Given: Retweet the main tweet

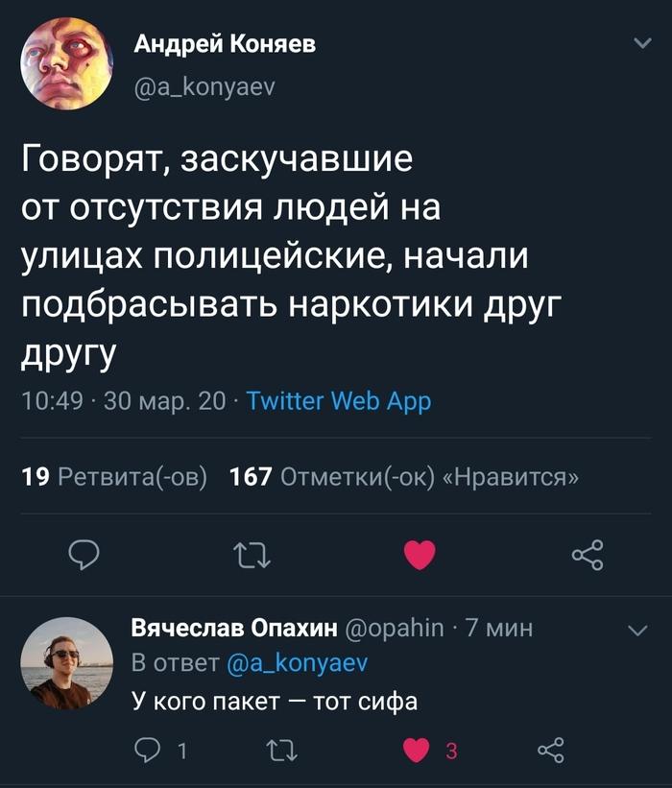Looking at the screenshot, I should [x=253, y=554].
